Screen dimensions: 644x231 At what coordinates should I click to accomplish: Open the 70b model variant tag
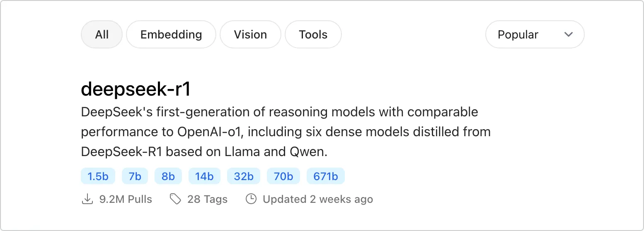pyautogui.click(x=283, y=176)
